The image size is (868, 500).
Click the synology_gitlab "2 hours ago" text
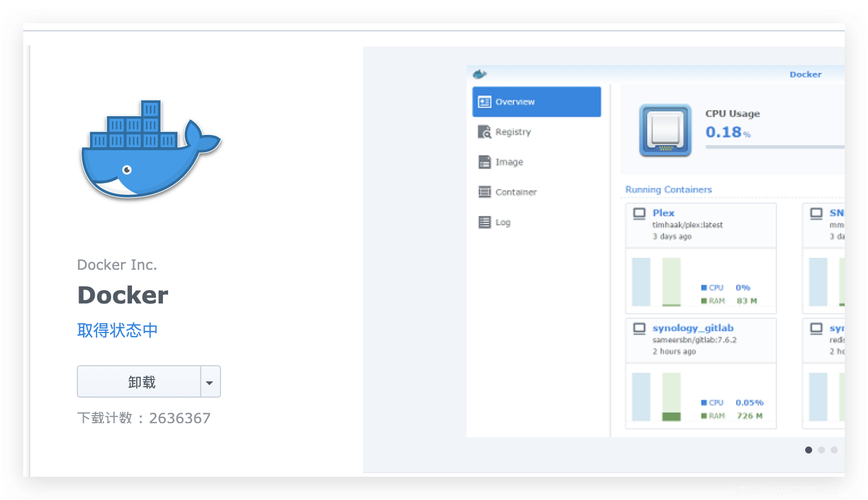(x=674, y=352)
